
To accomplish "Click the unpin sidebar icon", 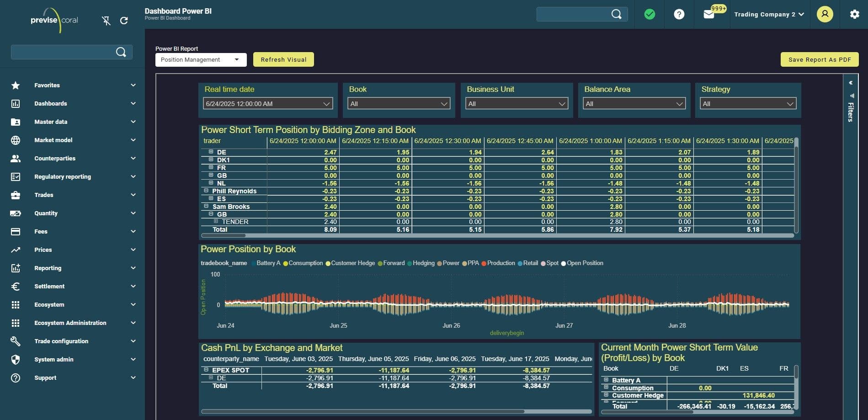I will click(106, 21).
